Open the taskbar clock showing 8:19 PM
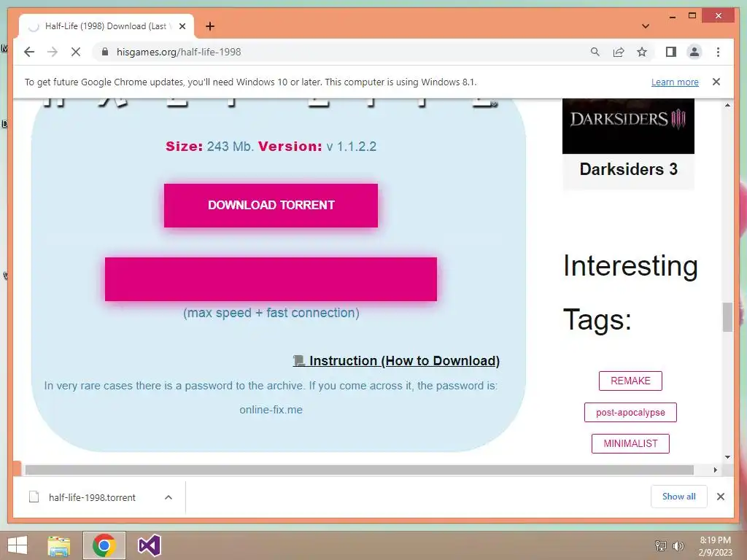The width and height of the screenshot is (747, 560). [715, 546]
